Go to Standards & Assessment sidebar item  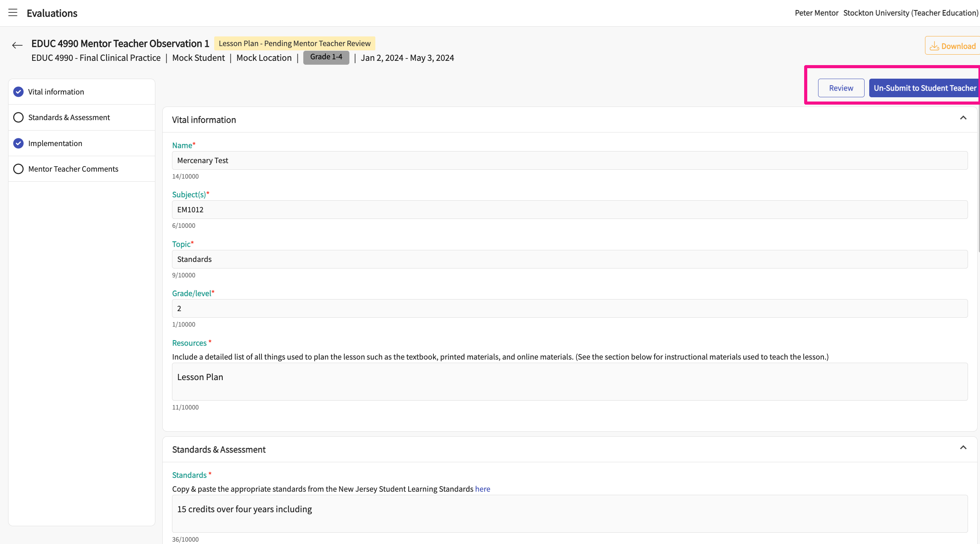click(69, 117)
